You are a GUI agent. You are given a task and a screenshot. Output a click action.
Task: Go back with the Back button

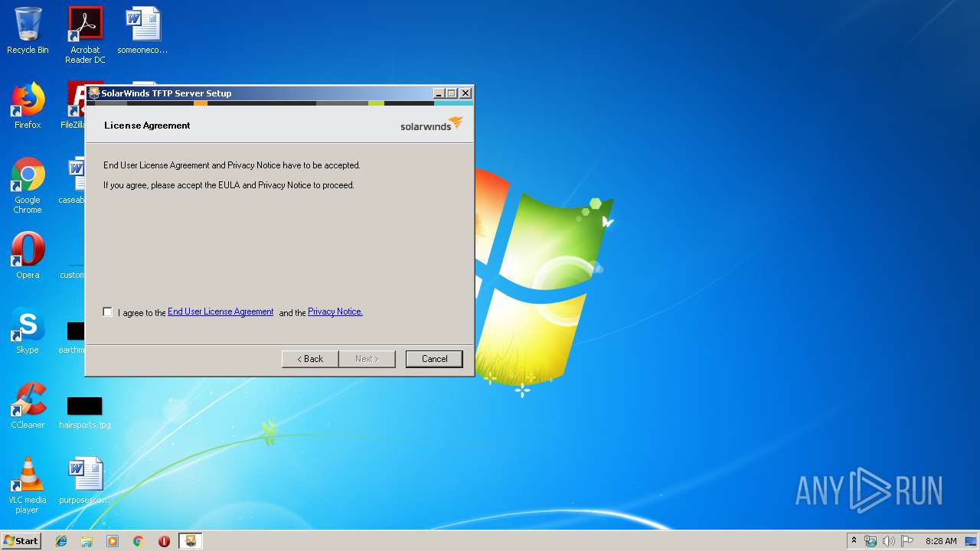(x=310, y=359)
